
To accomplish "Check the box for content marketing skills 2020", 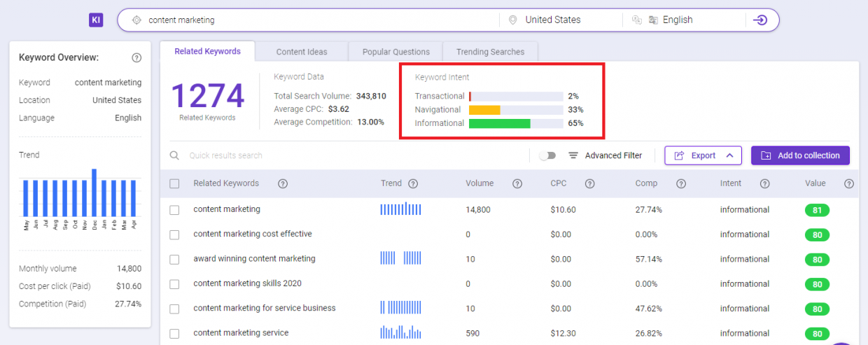I will click(175, 284).
